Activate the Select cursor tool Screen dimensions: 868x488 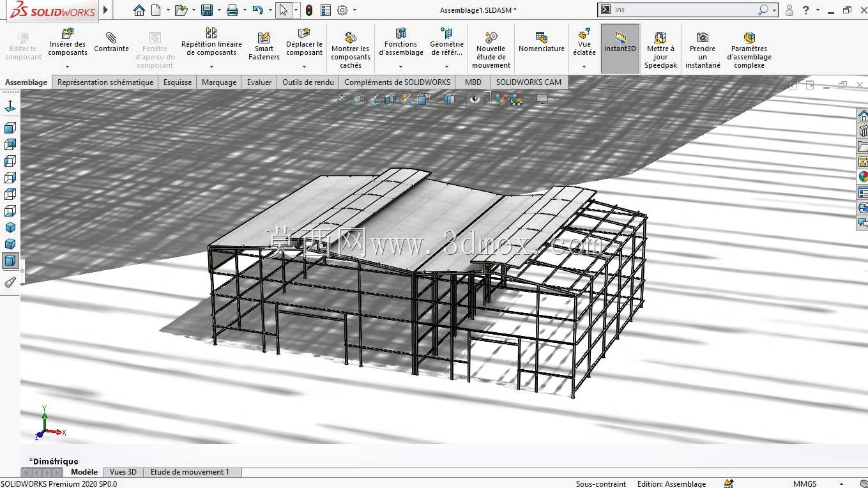point(284,10)
